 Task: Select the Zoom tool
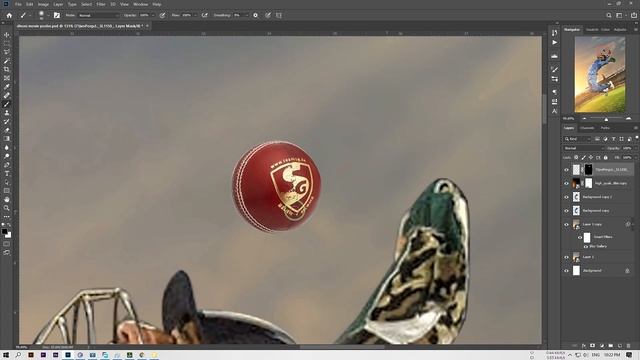click(7, 208)
